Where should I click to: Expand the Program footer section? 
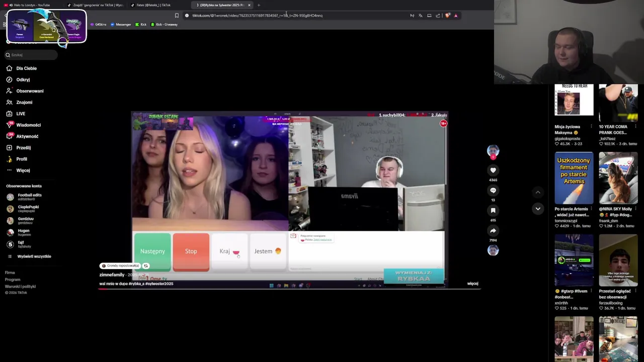pos(13,280)
